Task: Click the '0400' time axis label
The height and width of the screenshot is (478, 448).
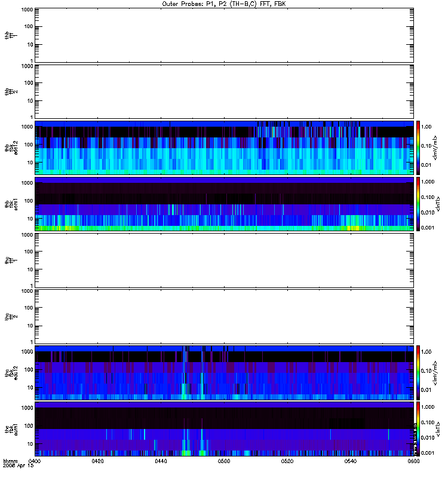Action: pyautogui.click(x=34, y=461)
